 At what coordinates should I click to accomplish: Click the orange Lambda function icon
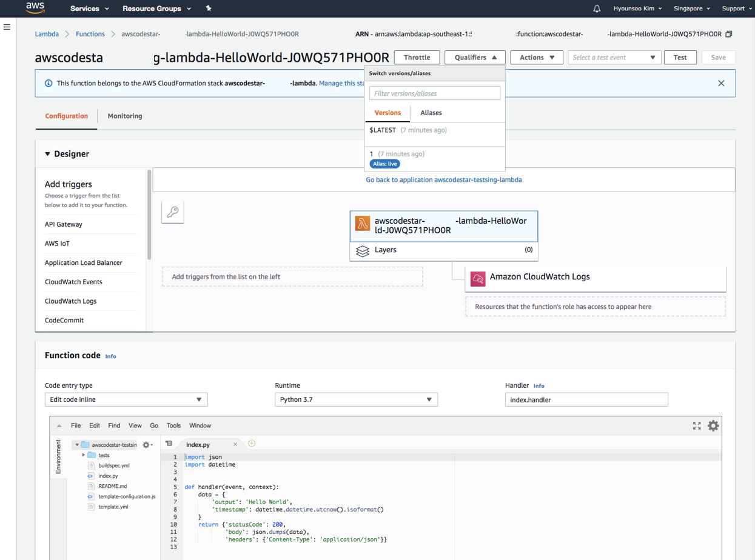pyautogui.click(x=363, y=223)
